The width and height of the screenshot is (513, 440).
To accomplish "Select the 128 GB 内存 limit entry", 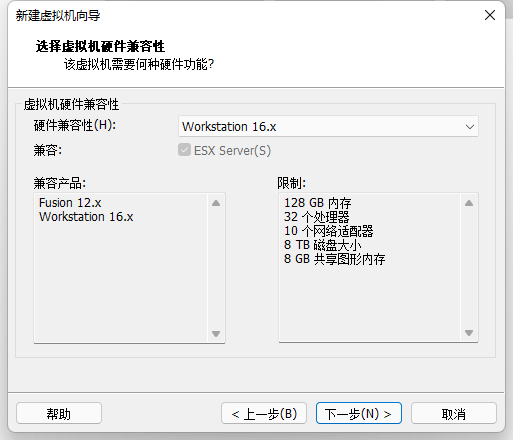I will click(317, 203).
